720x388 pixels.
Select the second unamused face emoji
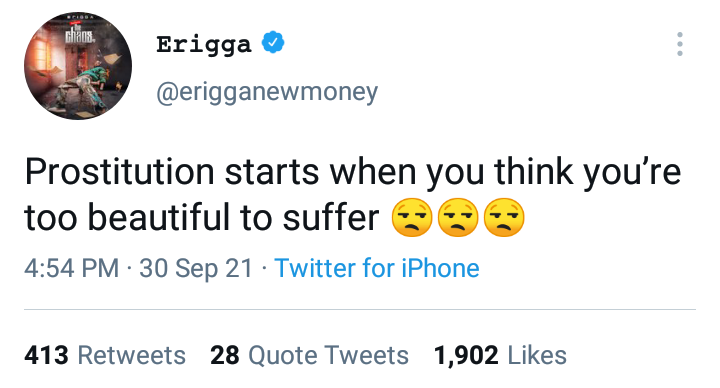tap(458, 218)
